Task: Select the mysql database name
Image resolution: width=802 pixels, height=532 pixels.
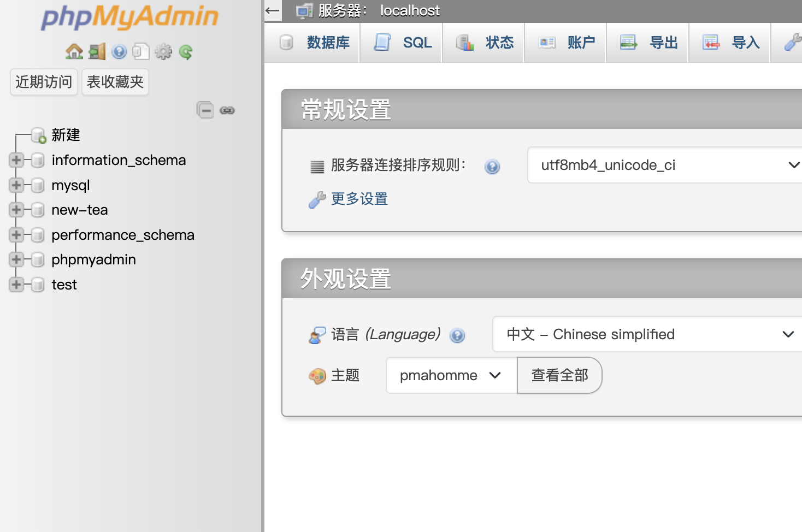Action: pyautogui.click(x=70, y=186)
